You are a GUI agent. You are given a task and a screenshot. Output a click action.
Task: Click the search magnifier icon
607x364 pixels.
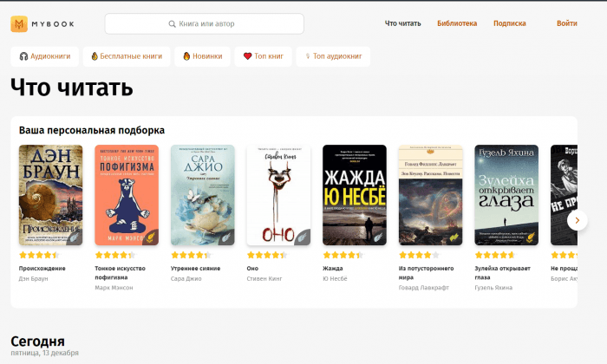tap(173, 24)
